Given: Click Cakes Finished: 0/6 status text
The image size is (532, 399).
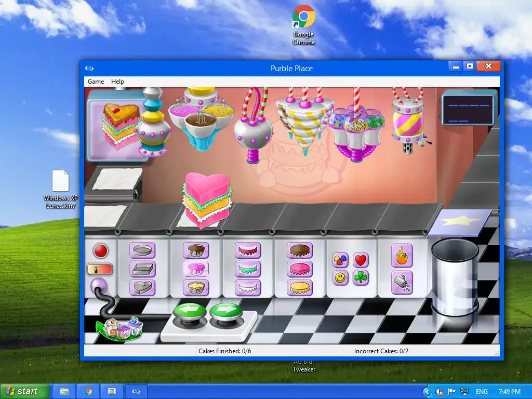Looking at the screenshot, I should [x=224, y=351].
